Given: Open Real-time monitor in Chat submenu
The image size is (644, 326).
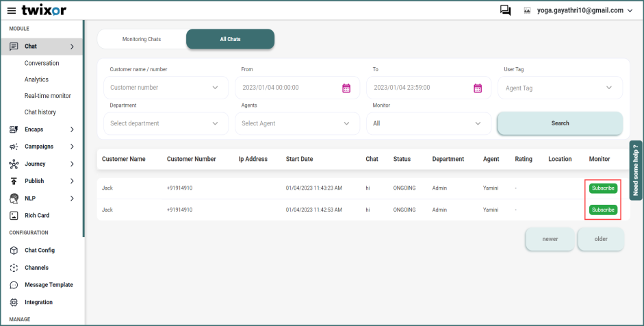Looking at the screenshot, I should (x=47, y=96).
